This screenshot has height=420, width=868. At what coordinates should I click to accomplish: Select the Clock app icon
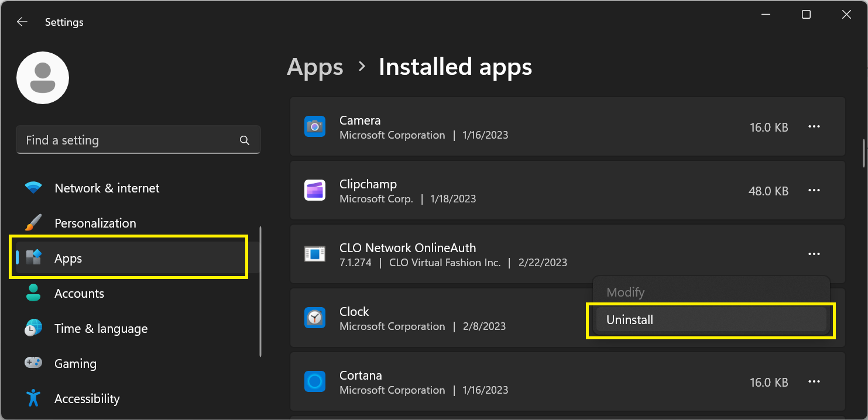click(315, 318)
